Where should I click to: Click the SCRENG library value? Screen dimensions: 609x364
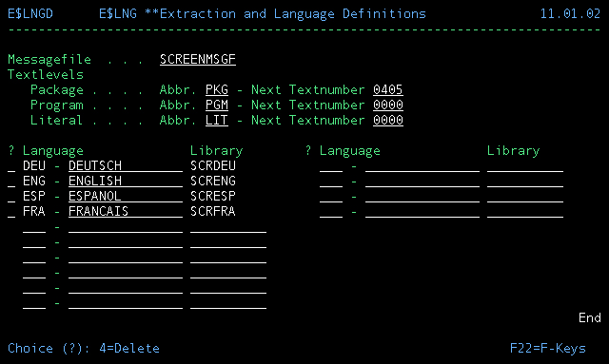[x=213, y=181]
